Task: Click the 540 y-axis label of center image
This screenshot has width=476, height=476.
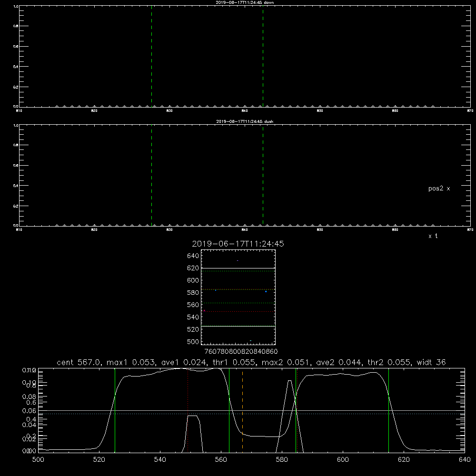Action: click(x=193, y=317)
